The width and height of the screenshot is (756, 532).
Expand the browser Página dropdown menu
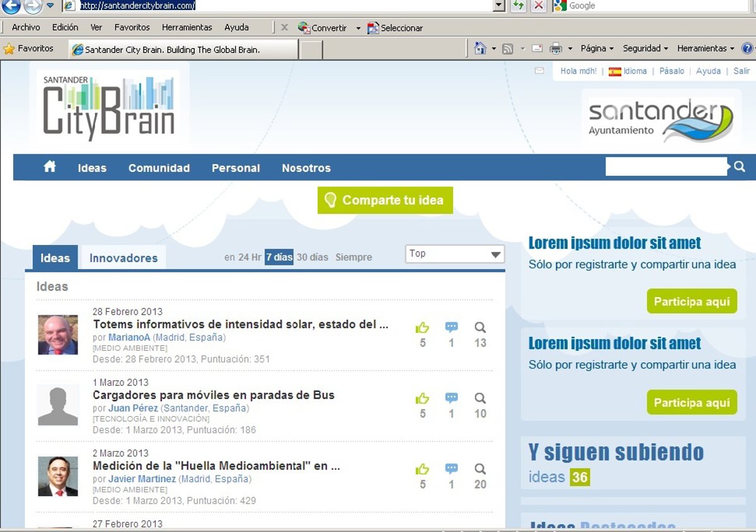click(x=597, y=48)
